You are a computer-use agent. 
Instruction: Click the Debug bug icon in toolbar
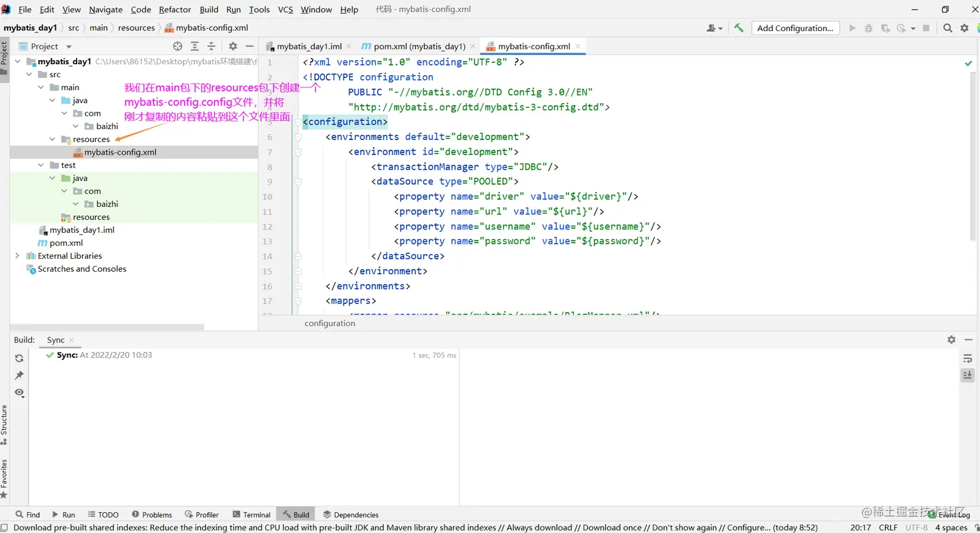click(x=869, y=28)
